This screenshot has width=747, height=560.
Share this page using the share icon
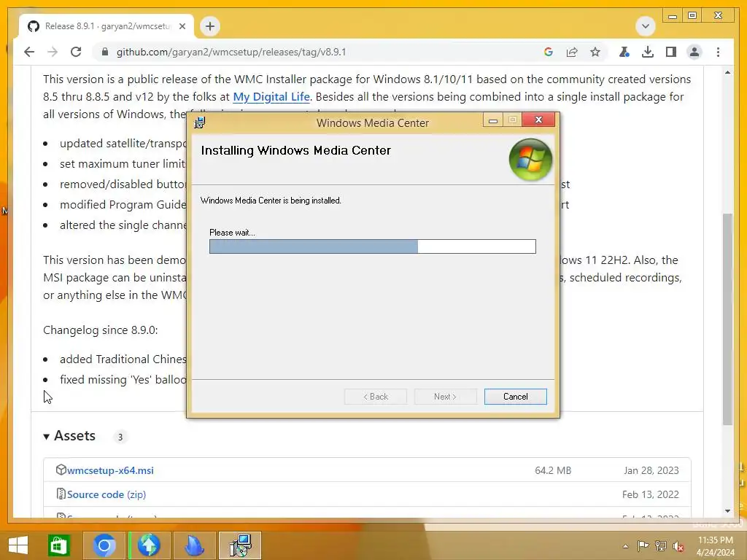point(572,52)
